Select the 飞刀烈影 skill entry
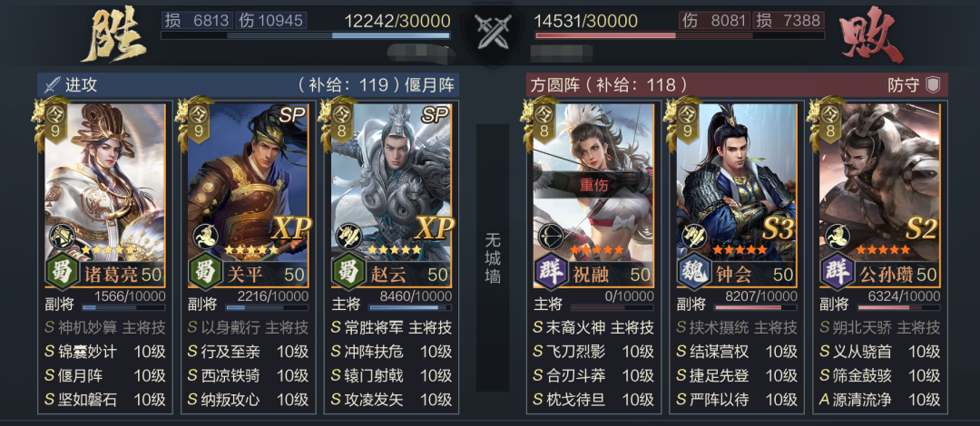The width and height of the screenshot is (980, 426). tap(593, 353)
